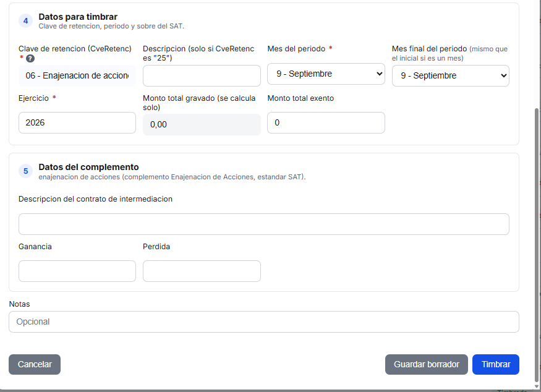Viewport: 541px width, 392px height.
Task: Click the 'Ejercicio' label
Action: [33, 98]
